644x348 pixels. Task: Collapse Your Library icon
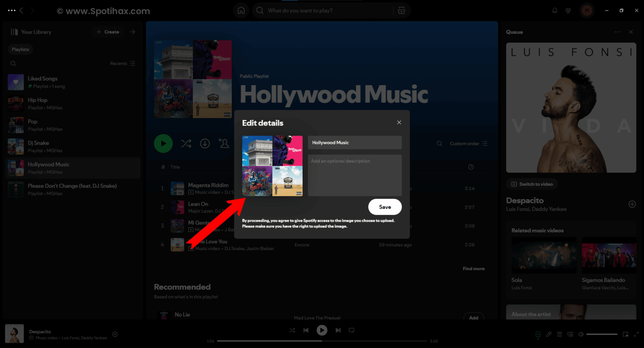(x=14, y=32)
